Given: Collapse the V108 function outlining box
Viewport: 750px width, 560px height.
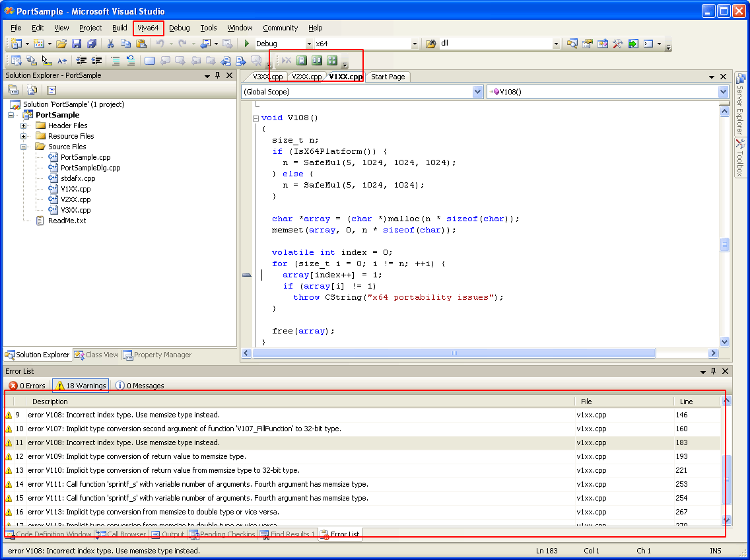Looking at the screenshot, I should tap(256, 118).
